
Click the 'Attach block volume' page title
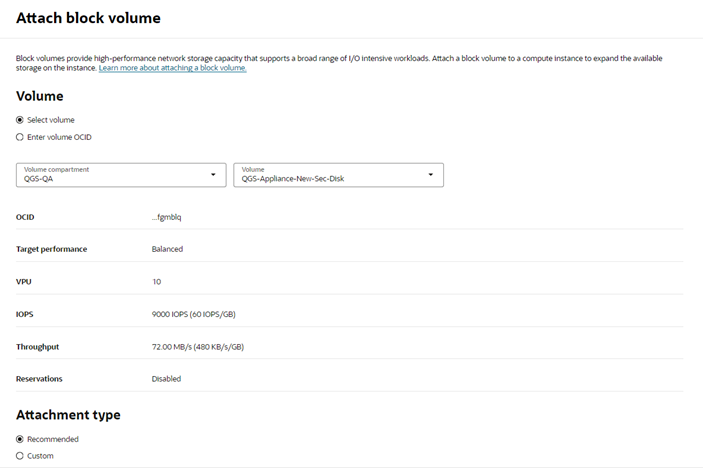tap(88, 18)
